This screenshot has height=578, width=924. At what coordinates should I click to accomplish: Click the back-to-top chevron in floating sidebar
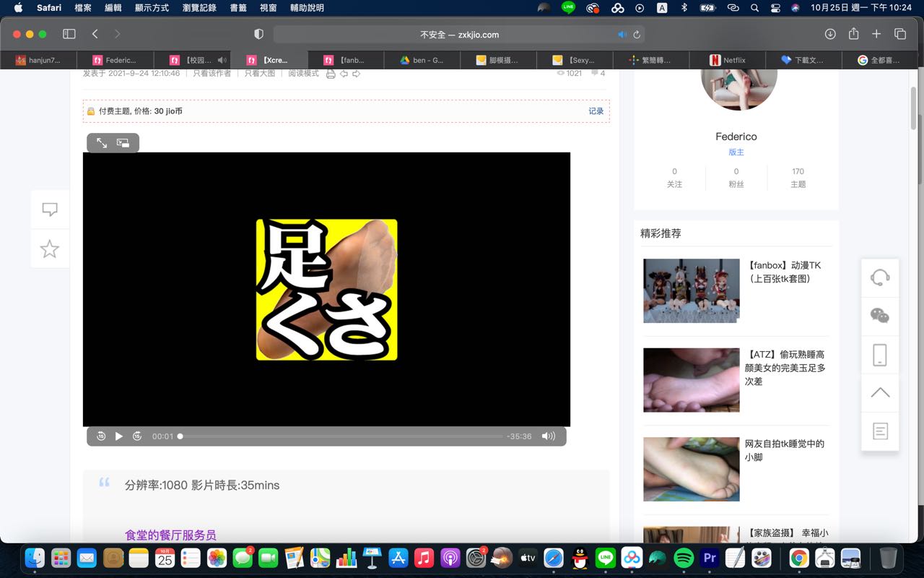(x=879, y=392)
